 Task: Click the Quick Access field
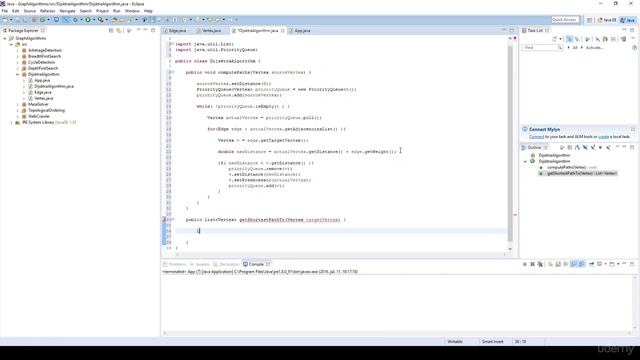565,20
